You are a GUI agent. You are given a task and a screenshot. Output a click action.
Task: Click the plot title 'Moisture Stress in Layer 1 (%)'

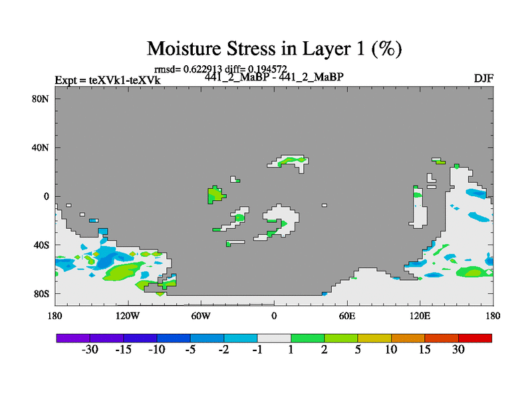274,49
